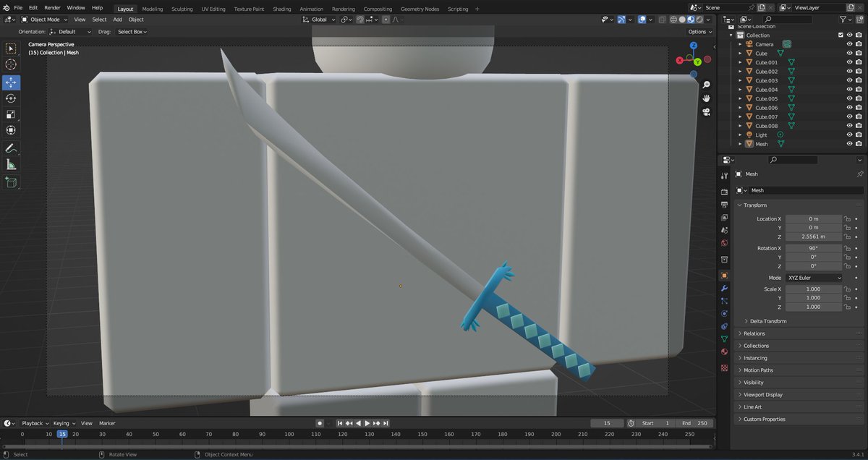Activate the Move tool
This screenshot has height=460, width=868.
point(11,82)
